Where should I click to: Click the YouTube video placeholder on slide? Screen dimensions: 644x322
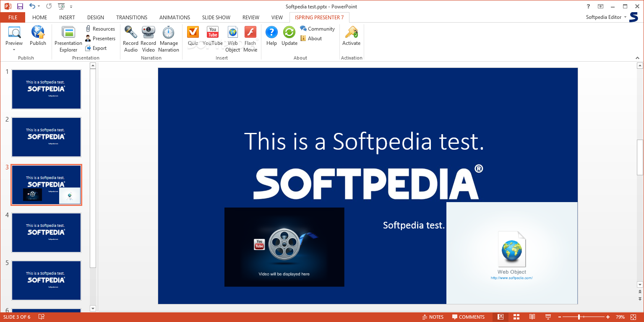[284, 247]
